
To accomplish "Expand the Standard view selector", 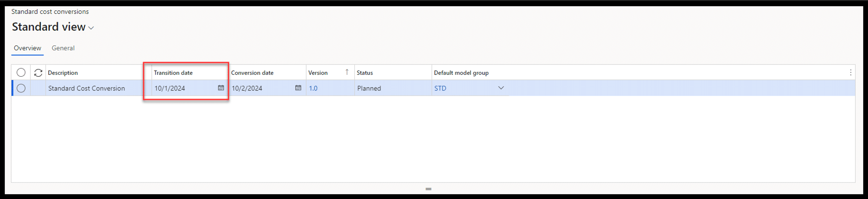I will 91,28.
